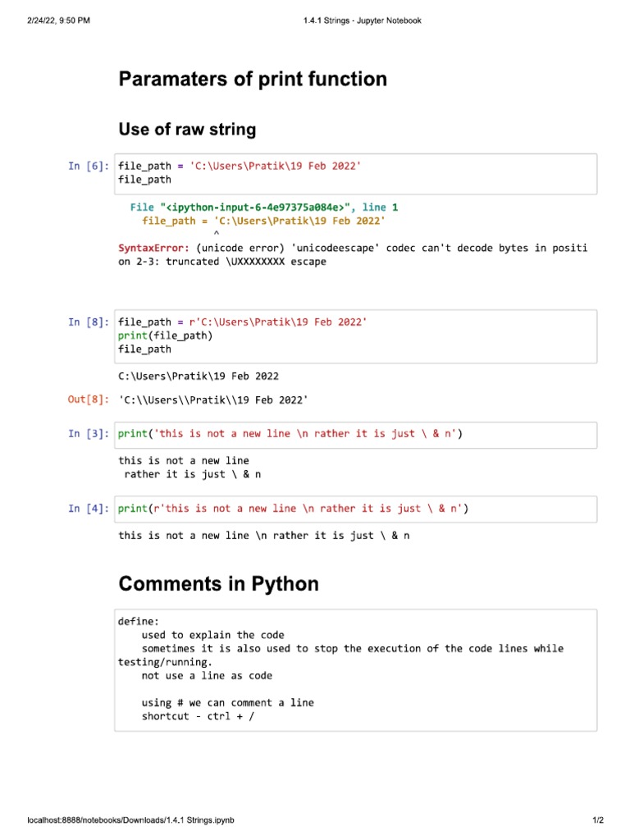Click the 'Use of raw string' heading
The width and height of the screenshot is (630, 840).
pos(187,130)
